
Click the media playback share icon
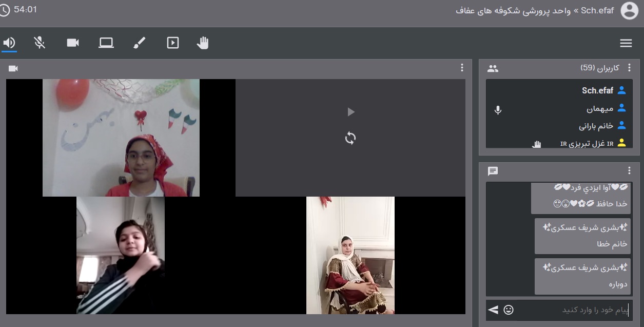(x=173, y=43)
